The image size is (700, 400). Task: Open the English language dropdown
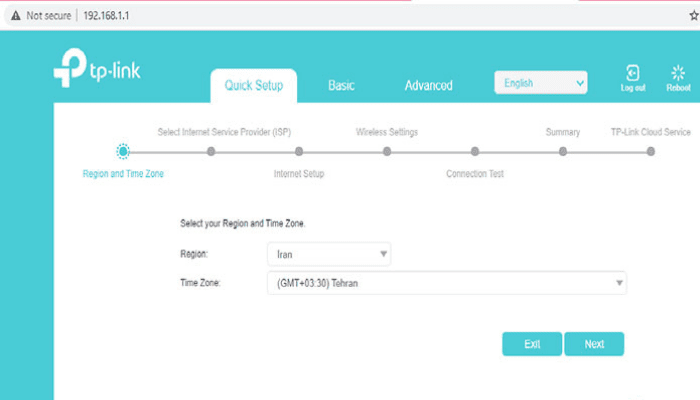tap(541, 83)
